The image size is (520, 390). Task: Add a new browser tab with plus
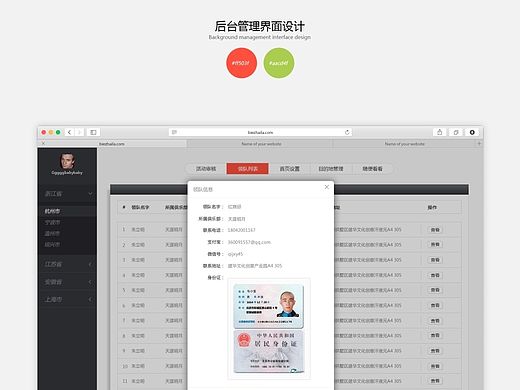click(x=479, y=144)
